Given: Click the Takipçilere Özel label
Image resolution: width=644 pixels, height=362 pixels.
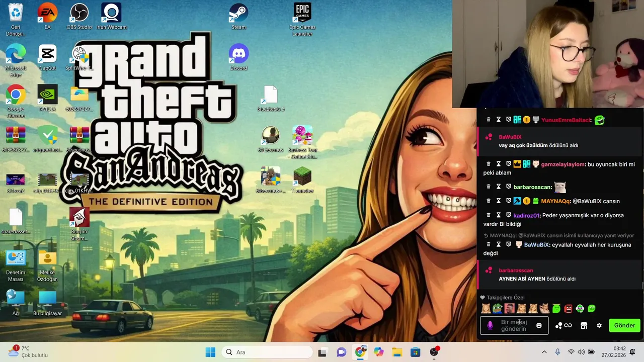Looking at the screenshot, I should 505,298.
